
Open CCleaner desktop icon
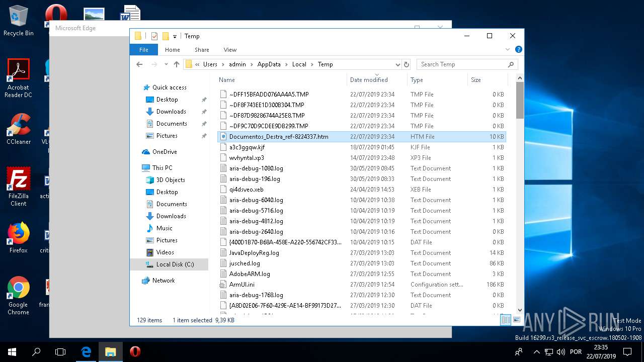(x=19, y=129)
